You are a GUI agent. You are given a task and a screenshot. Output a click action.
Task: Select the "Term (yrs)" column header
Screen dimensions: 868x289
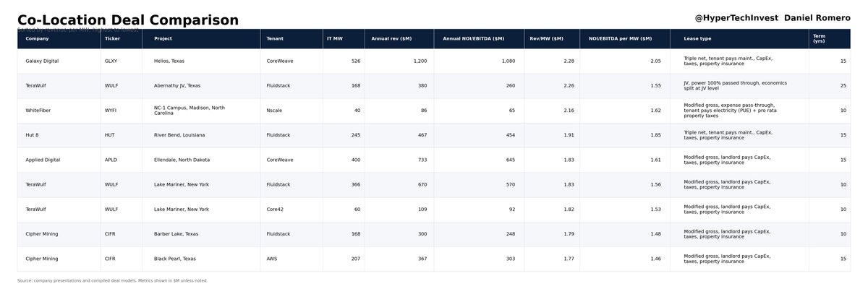pos(819,38)
